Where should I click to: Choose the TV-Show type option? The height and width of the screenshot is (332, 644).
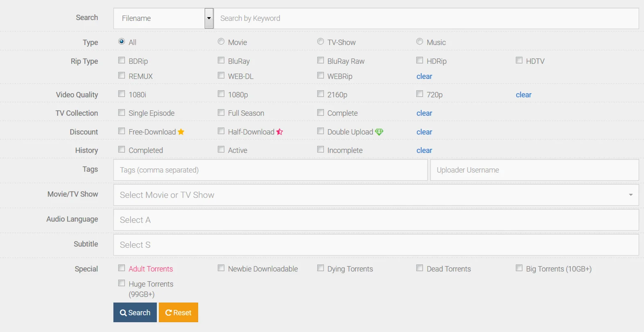[x=321, y=42]
